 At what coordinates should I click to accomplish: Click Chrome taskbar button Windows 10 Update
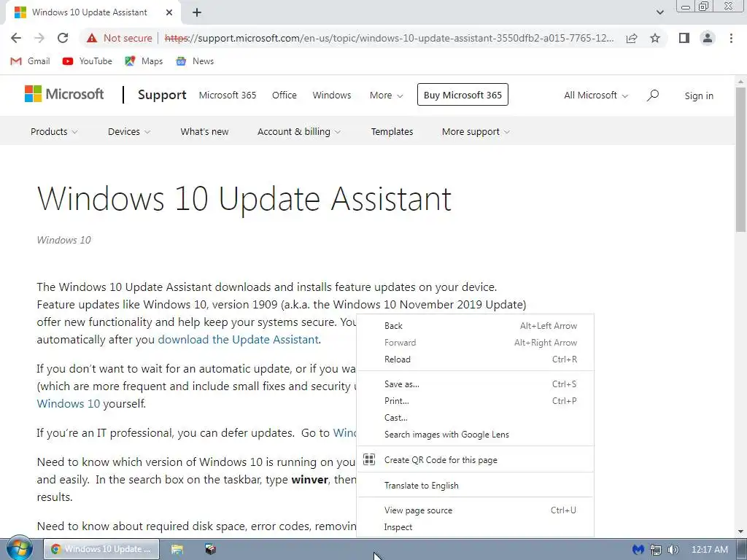(101, 549)
